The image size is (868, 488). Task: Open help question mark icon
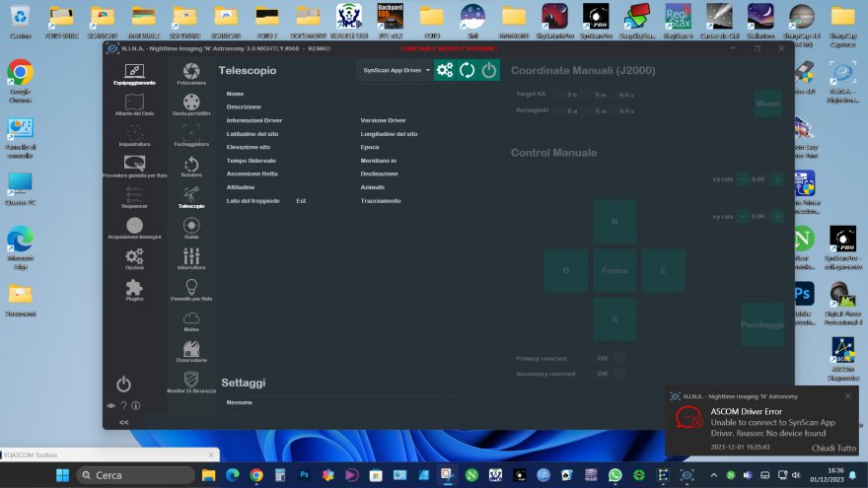coord(124,405)
